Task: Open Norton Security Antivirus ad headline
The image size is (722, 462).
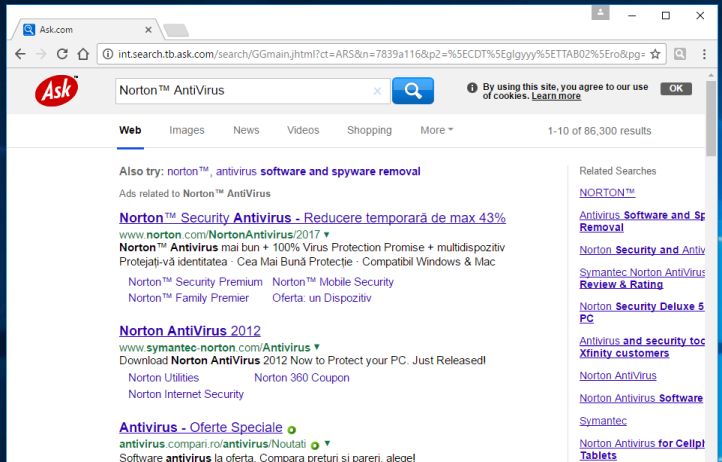Action: (312, 218)
